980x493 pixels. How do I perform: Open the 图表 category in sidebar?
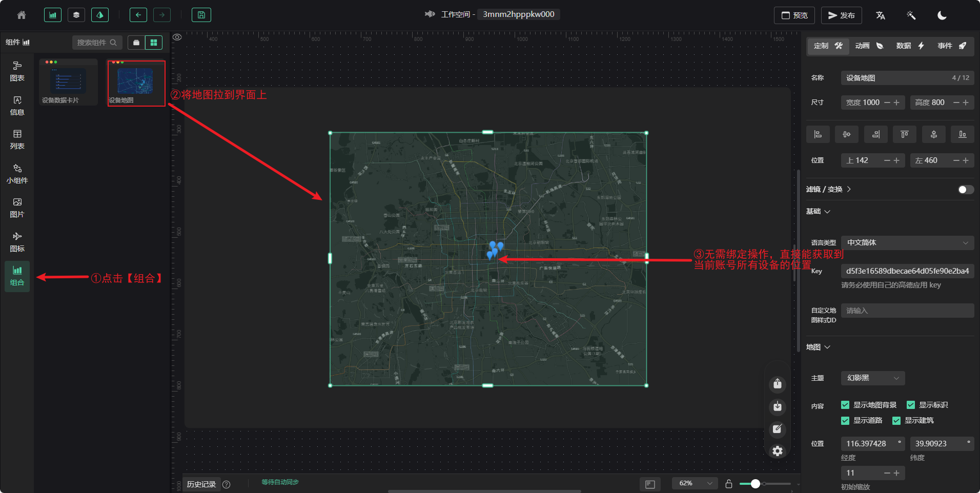click(17, 71)
